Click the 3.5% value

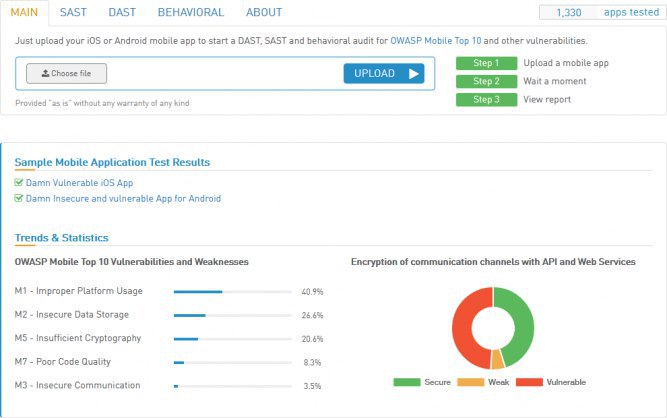point(312,386)
